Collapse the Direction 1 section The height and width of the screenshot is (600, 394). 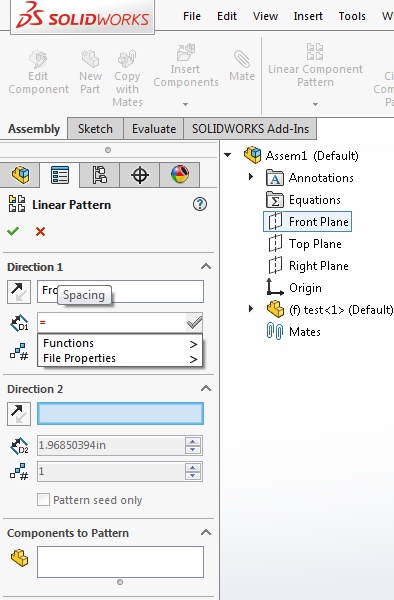pyautogui.click(x=206, y=266)
